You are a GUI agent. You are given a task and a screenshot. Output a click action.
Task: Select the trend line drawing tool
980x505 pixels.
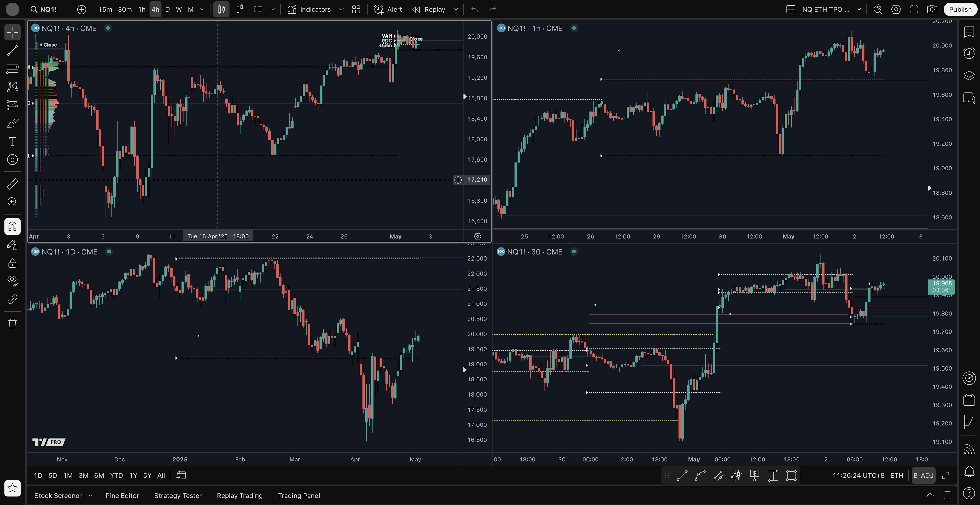pos(12,51)
